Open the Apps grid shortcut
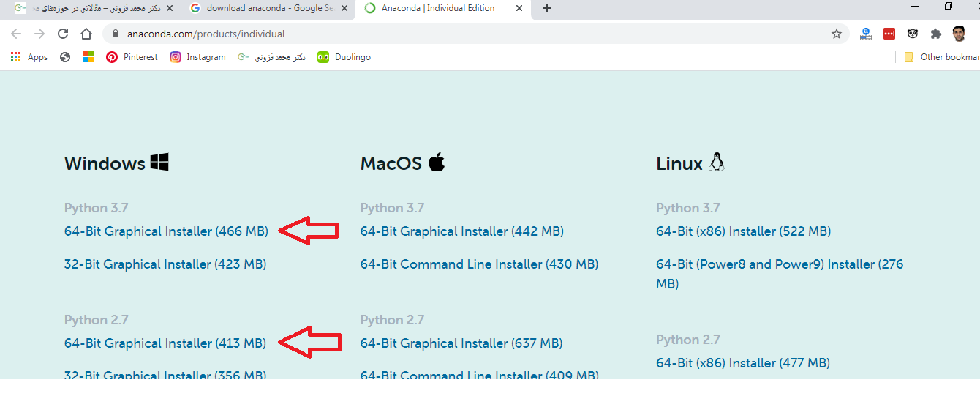Viewport: 980px width, 418px height. [x=29, y=57]
